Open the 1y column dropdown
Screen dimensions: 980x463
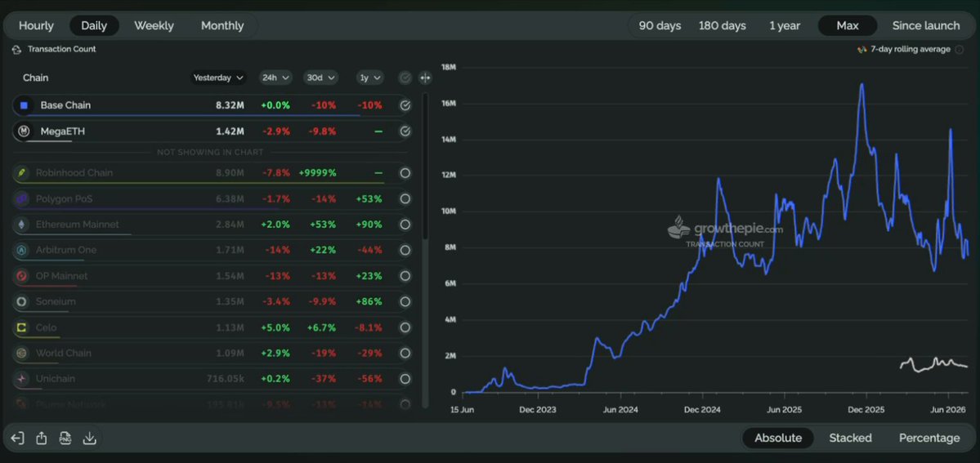click(369, 78)
